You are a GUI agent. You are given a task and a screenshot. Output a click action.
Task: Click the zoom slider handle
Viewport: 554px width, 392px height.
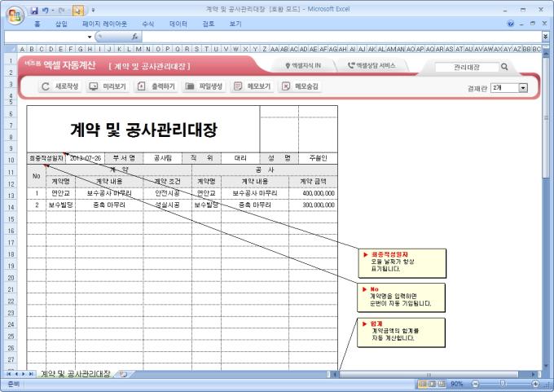(x=503, y=384)
